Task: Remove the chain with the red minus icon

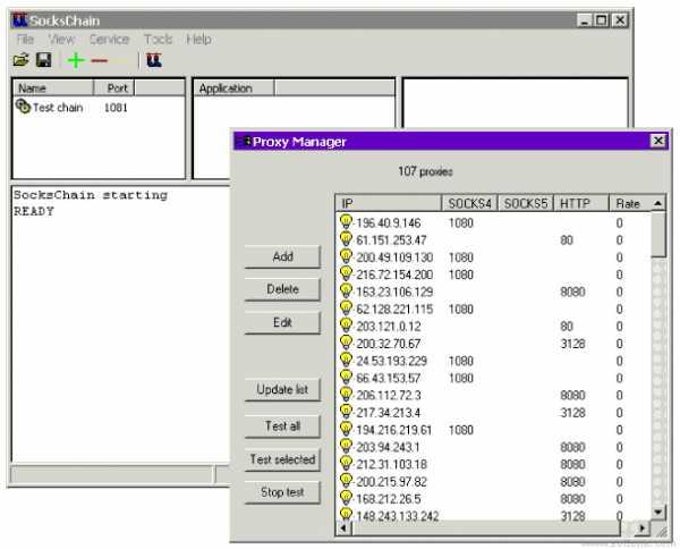Action: (99, 61)
